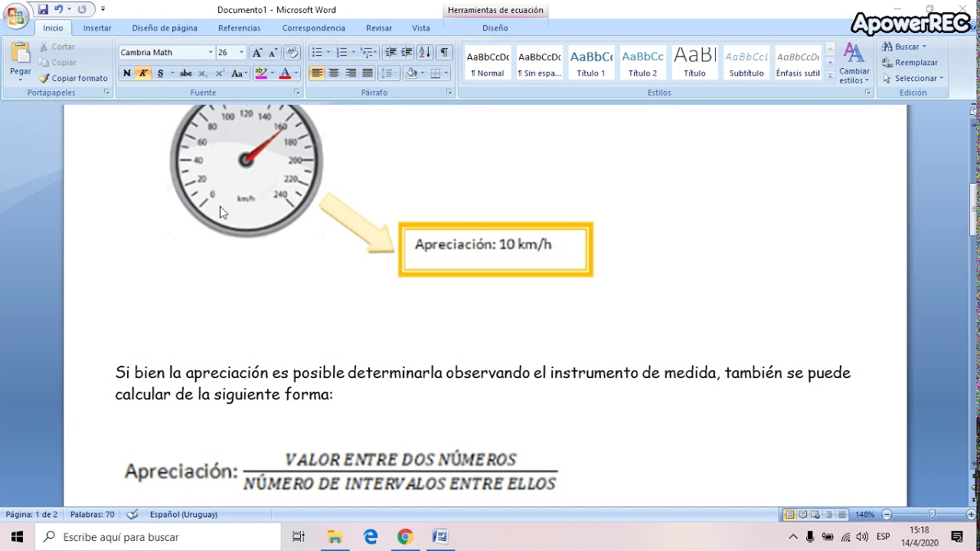The height and width of the screenshot is (551, 980).
Task: Toggle superscript formatting
Action: [219, 73]
